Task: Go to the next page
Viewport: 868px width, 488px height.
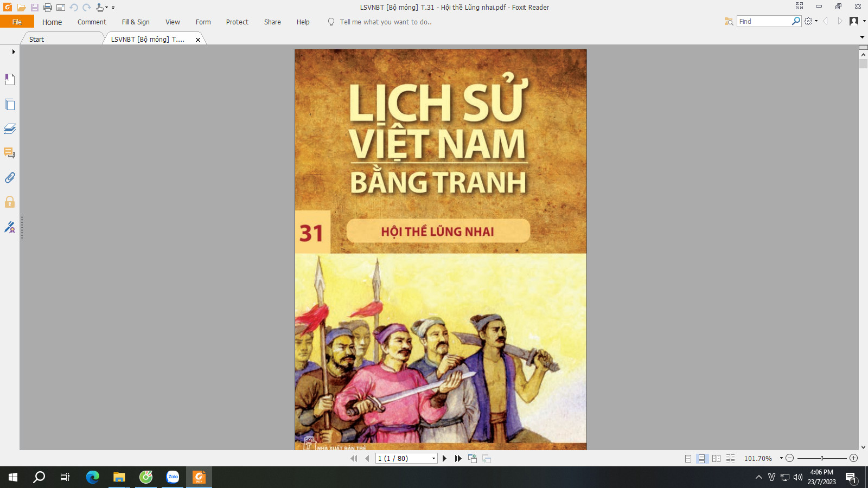Action: tap(444, 459)
